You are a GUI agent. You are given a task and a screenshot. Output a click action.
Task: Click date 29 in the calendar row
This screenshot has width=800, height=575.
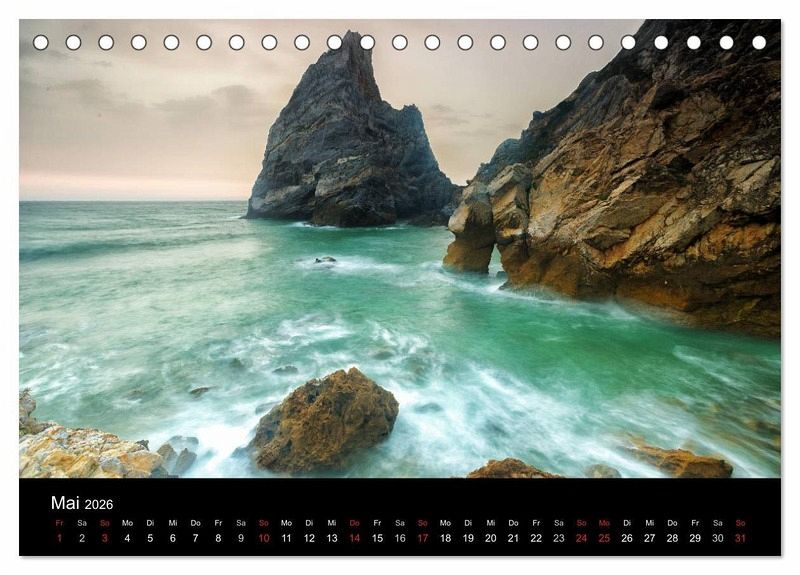point(695,538)
